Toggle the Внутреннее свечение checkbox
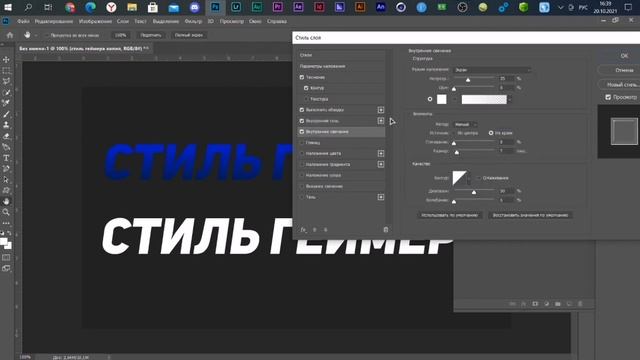 302,132
